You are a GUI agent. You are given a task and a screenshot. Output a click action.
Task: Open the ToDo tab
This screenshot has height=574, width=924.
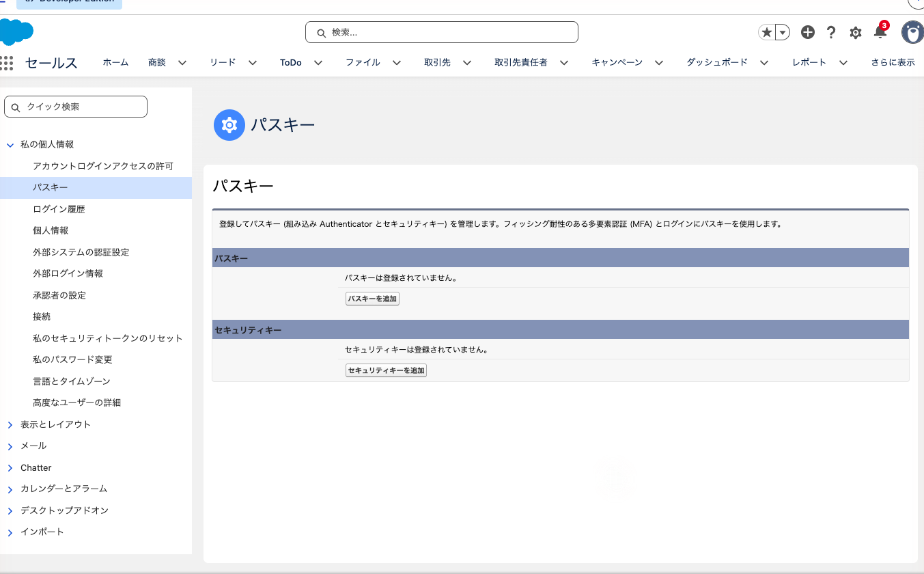pos(290,62)
